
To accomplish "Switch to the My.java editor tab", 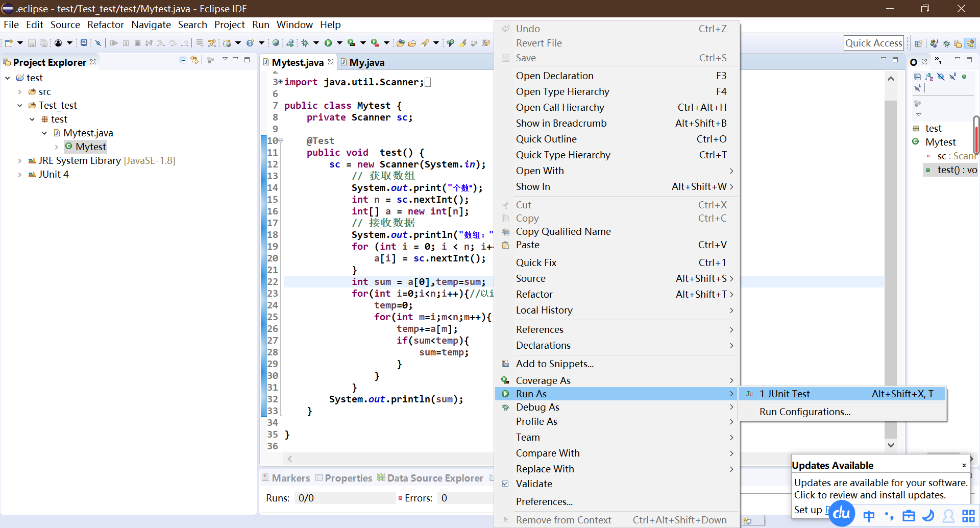I will [366, 62].
